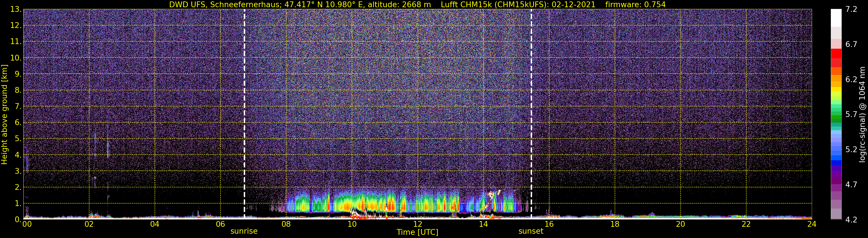
Task: Select the 'sunrise' label below the axis
Action: pyautogui.click(x=244, y=231)
